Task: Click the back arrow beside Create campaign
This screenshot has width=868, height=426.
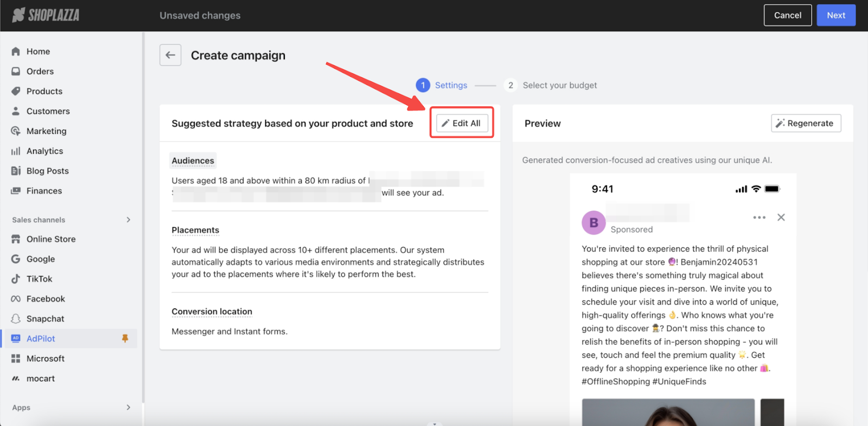Action: [x=170, y=55]
